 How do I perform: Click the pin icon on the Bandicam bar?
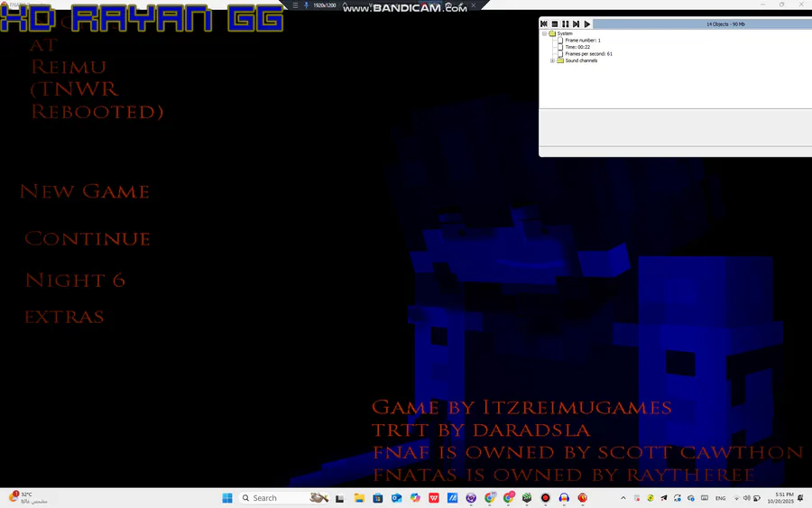(x=306, y=5)
